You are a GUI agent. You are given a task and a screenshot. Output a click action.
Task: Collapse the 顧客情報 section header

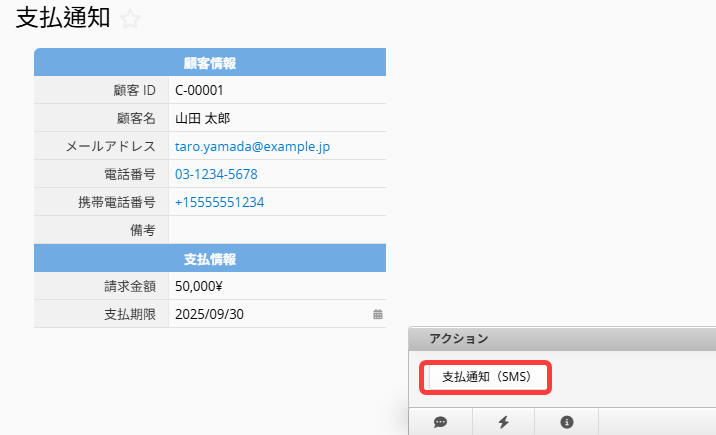point(210,63)
